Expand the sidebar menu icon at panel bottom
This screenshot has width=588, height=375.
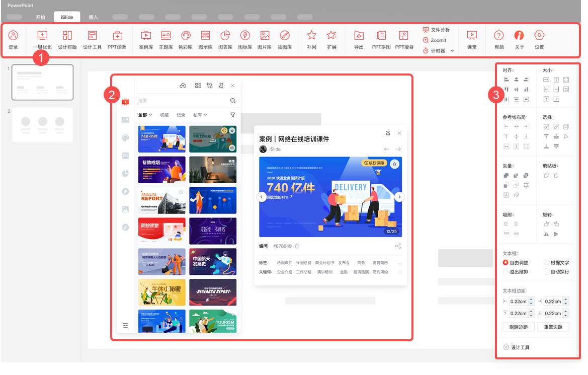[125, 326]
